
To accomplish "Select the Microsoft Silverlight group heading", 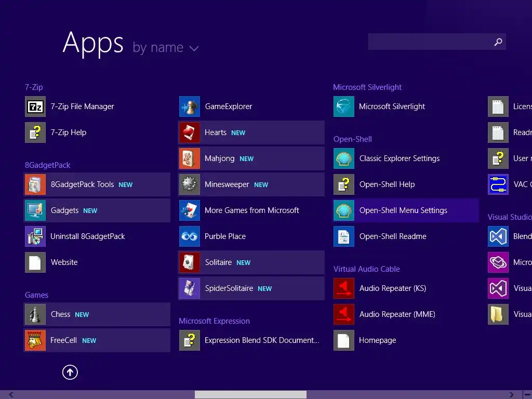I will coord(367,87).
